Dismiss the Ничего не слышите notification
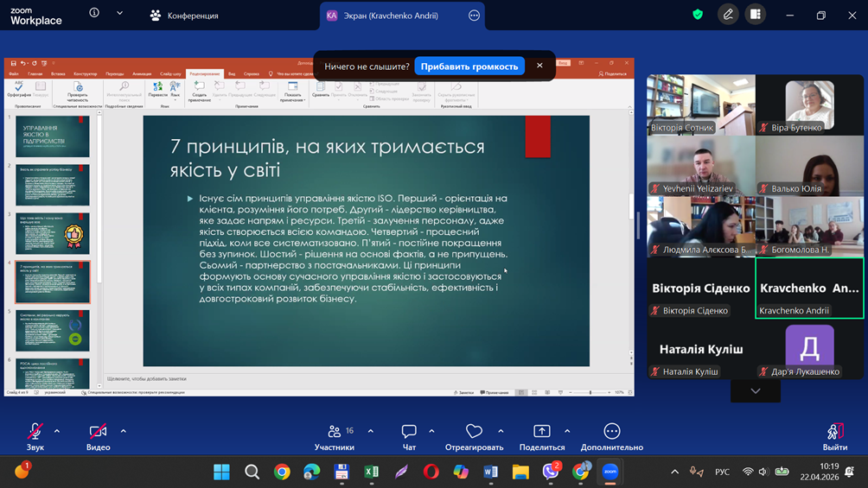Image resolution: width=868 pixels, height=488 pixels. pyautogui.click(x=539, y=66)
